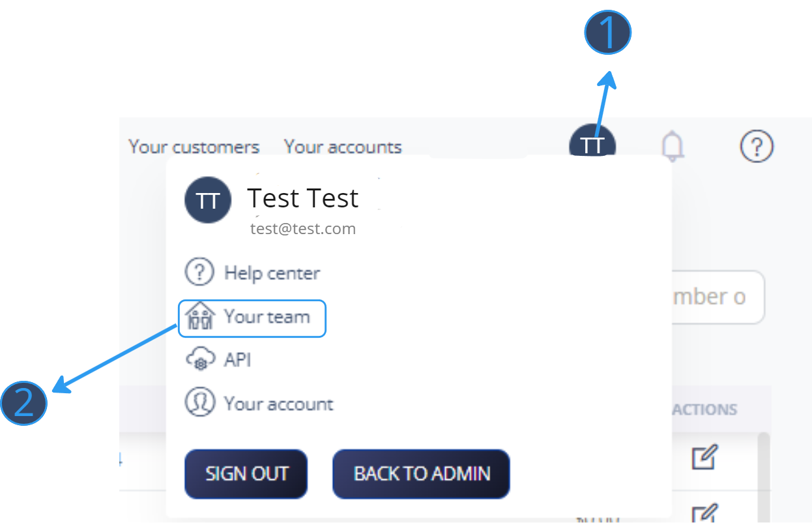Click the question mark help icon in header

pyautogui.click(x=757, y=146)
